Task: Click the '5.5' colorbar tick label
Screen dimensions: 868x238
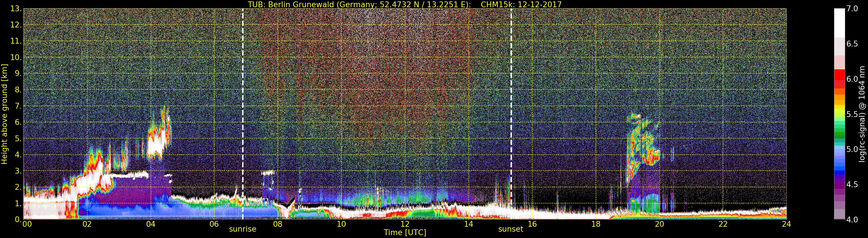Action: click(852, 114)
